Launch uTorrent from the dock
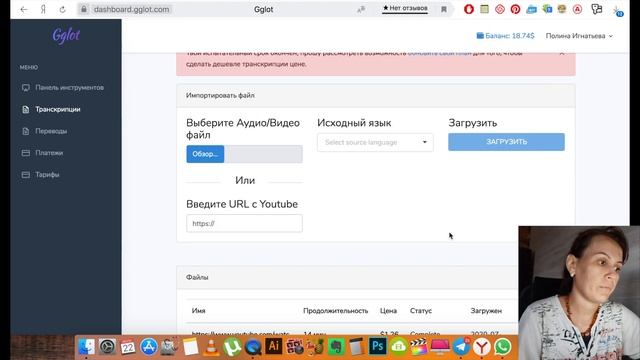Screen dimensions: 640x360 coord(232,347)
